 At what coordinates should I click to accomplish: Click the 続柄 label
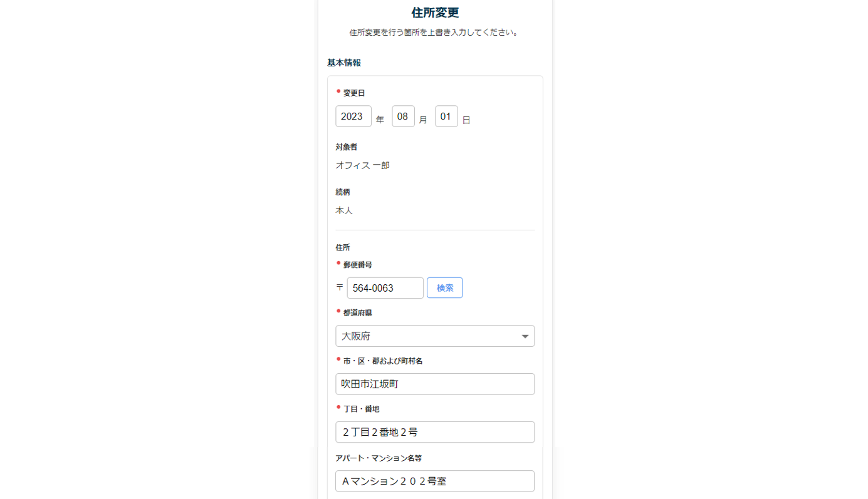(343, 192)
